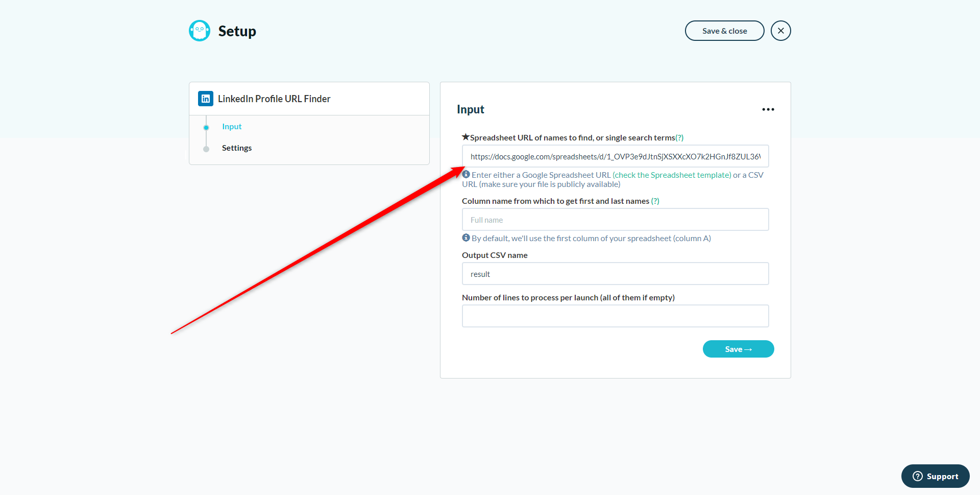The image size is (980, 495).
Task: Focus the 'Full name' column name field
Action: (616, 220)
